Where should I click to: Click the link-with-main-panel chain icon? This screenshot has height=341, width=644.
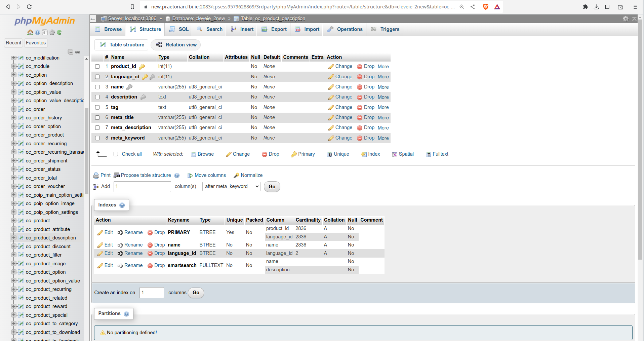[78, 52]
